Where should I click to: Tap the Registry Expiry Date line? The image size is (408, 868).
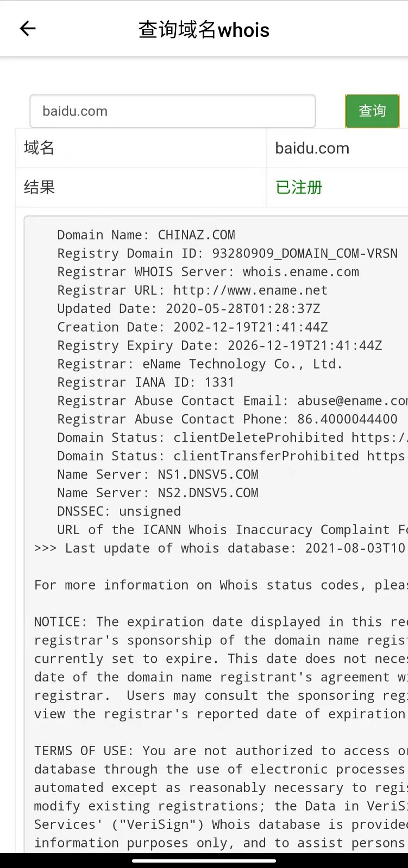pyautogui.click(x=219, y=346)
